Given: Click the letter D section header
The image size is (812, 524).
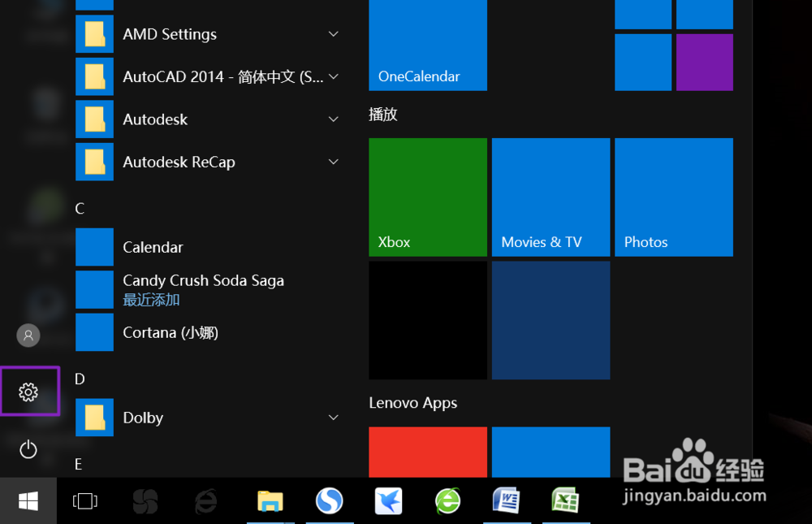Looking at the screenshot, I should [x=80, y=379].
